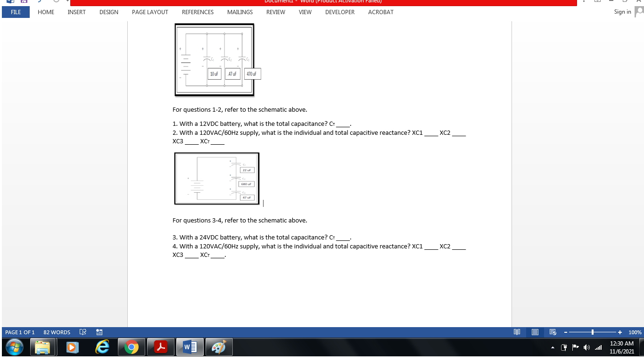Open the proofing errors icon in status bar
The image size is (644, 362).
(83, 332)
